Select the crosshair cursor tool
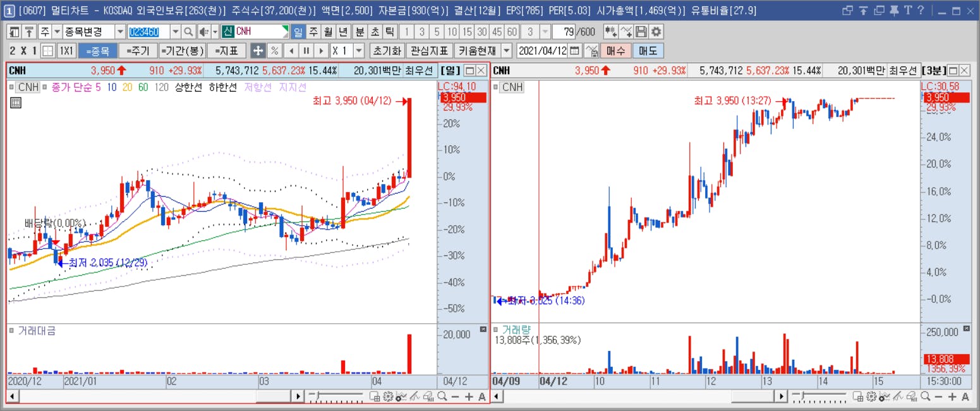The height and width of the screenshot is (411, 980). (x=258, y=51)
